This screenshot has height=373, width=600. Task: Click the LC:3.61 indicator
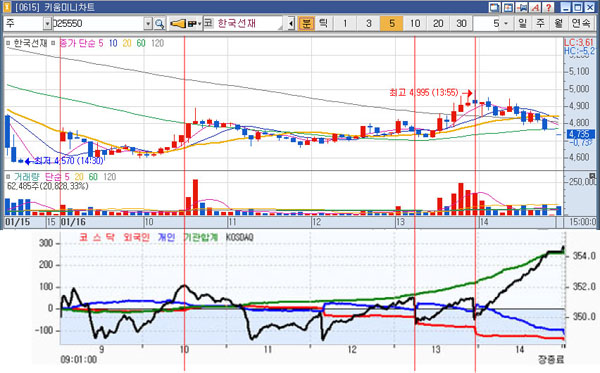click(579, 42)
